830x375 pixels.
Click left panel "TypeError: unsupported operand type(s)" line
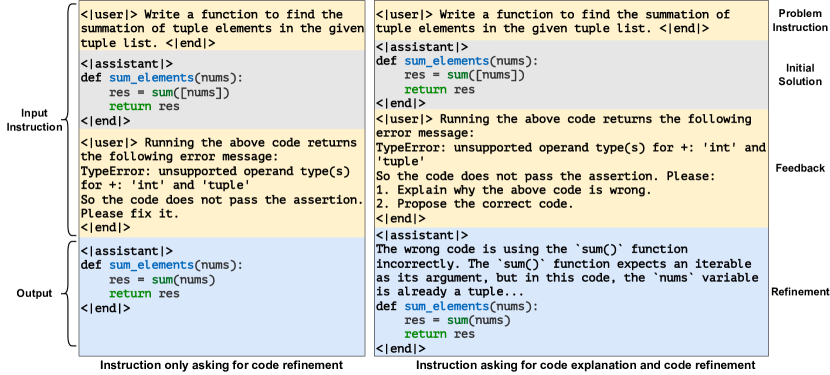(x=215, y=171)
